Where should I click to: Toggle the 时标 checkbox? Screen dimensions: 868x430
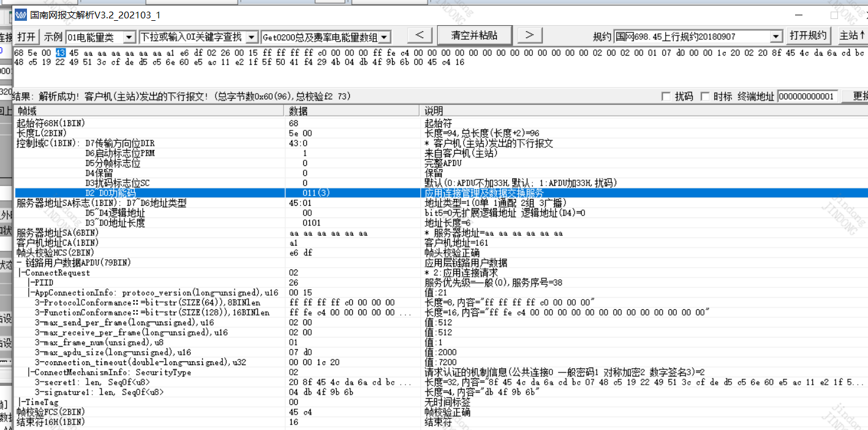pyautogui.click(x=704, y=97)
